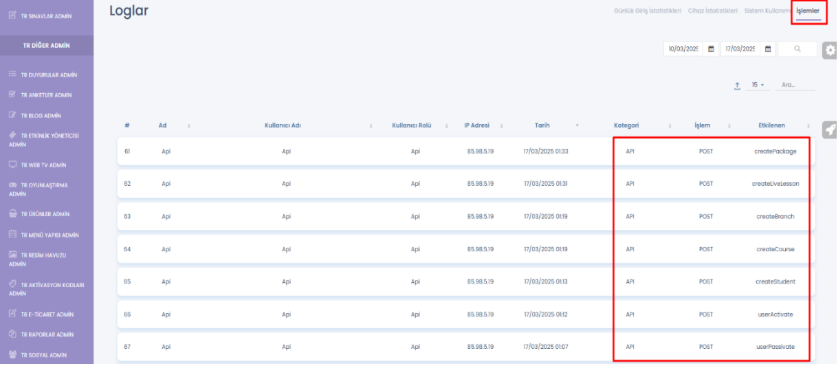Sort by İşlem column header
Viewport: 839px width, 365px height.
[x=702, y=125]
